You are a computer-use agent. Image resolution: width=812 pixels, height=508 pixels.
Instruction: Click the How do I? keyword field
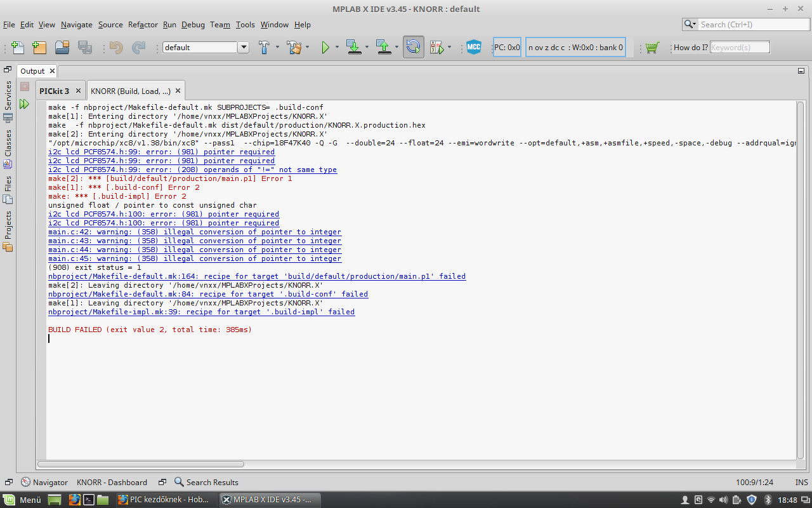coord(740,47)
